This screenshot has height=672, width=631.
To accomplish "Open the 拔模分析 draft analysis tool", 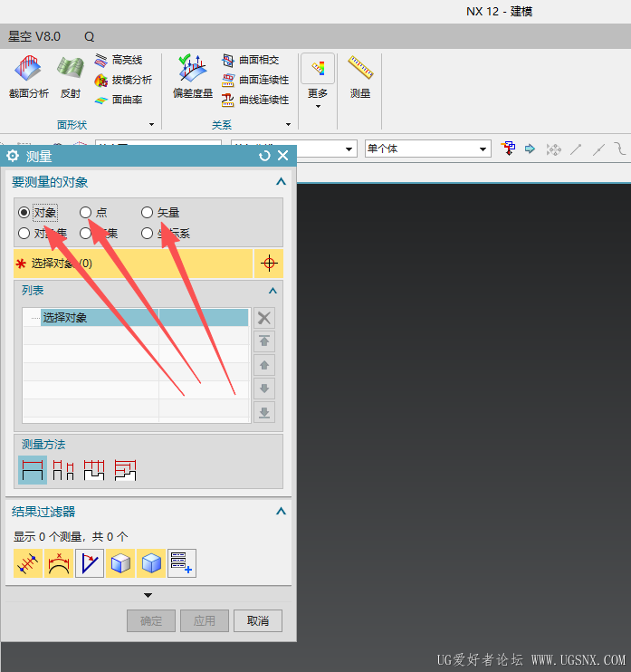I will [x=123, y=80].
